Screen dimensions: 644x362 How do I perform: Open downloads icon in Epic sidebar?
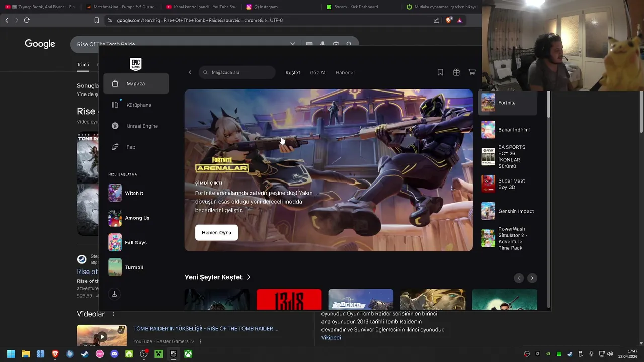[x=114, y=294]
